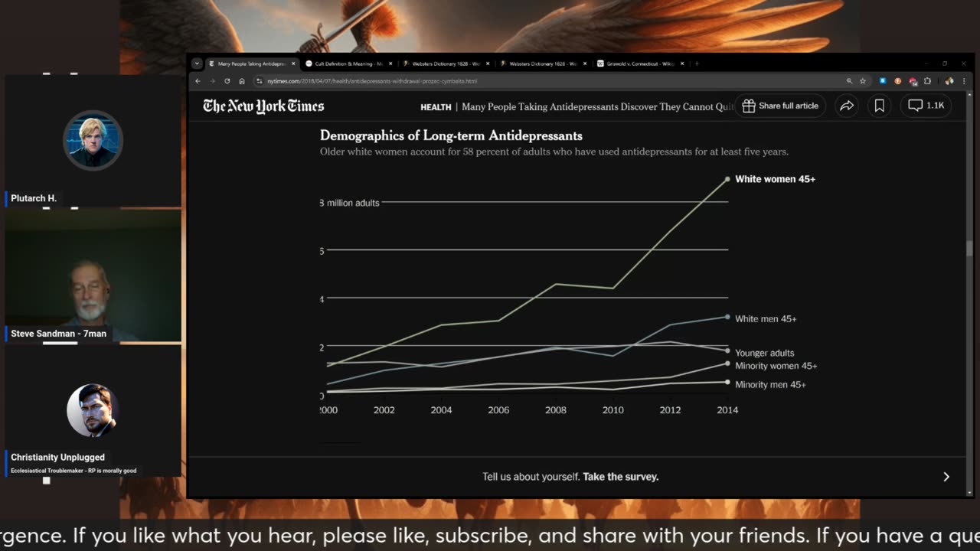Expand the survey banner chevron arrow
Image resolution: width=980 pixels, height=551 pixels.
pyautogui.click(x=946, y=477)
